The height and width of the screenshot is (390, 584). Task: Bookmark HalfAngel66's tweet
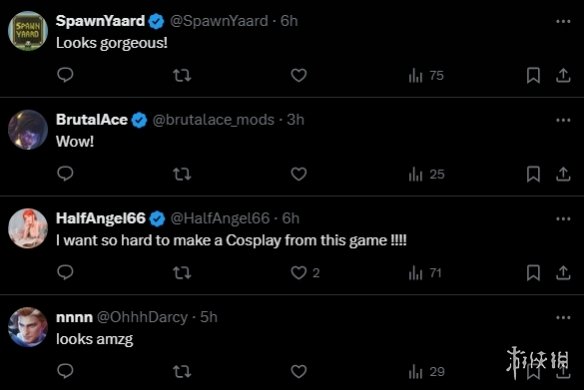coord(533,273)
